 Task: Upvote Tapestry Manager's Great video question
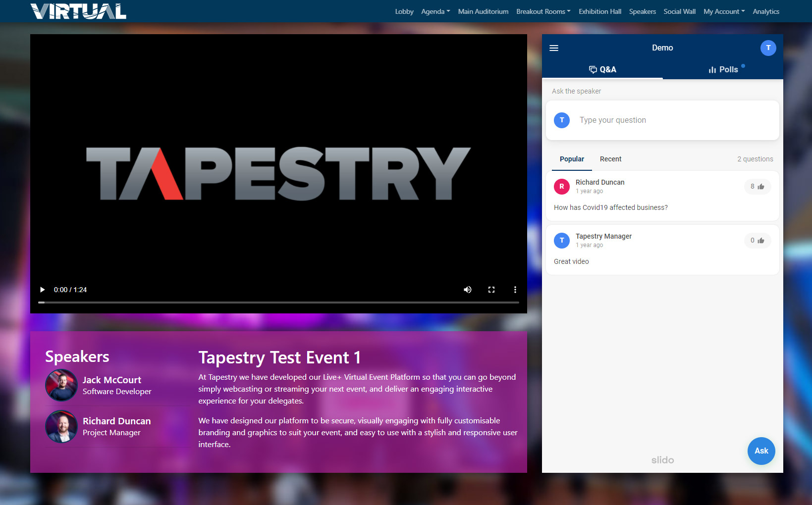758,241
